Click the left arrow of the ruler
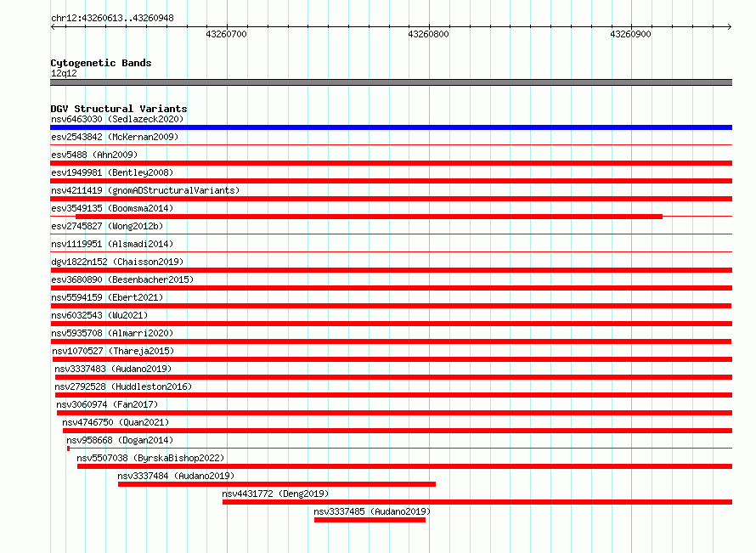 [53, 26]
